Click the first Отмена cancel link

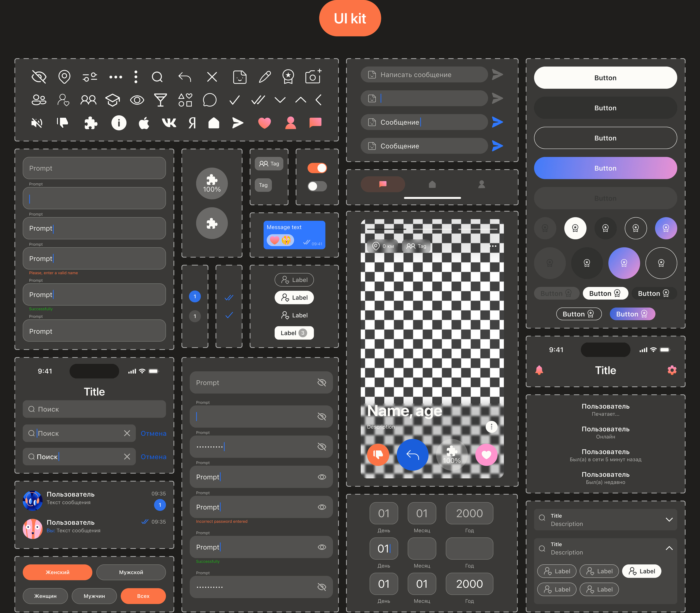point(153,434)
